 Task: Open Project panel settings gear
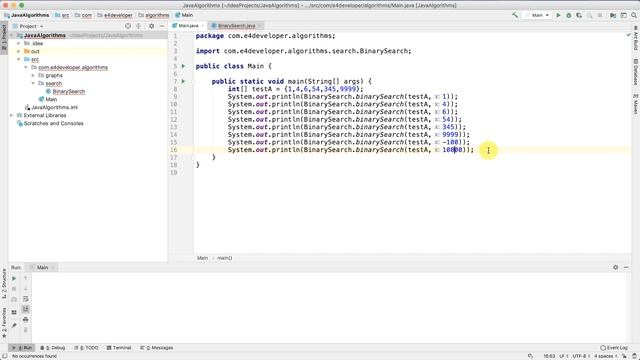[151, 26]
